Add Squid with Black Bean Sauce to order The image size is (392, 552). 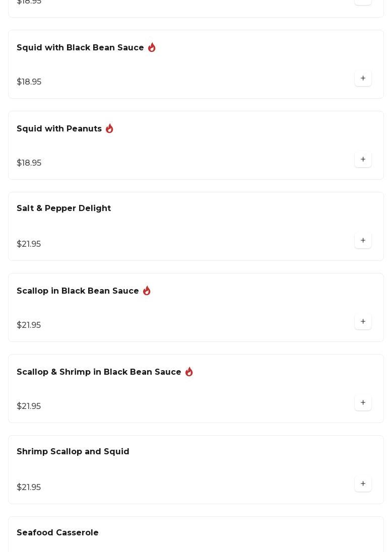[x=363, y=79]
